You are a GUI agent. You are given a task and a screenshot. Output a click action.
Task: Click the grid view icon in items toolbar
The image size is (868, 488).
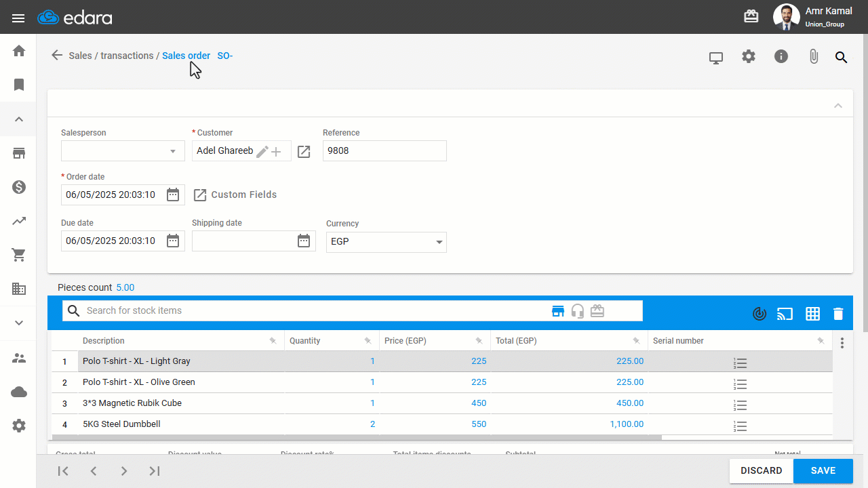click(812, 314)
